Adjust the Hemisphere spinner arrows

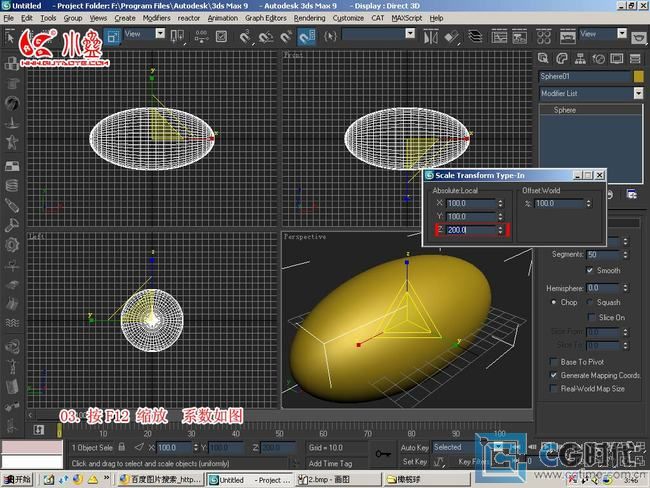tap(625, 287)
